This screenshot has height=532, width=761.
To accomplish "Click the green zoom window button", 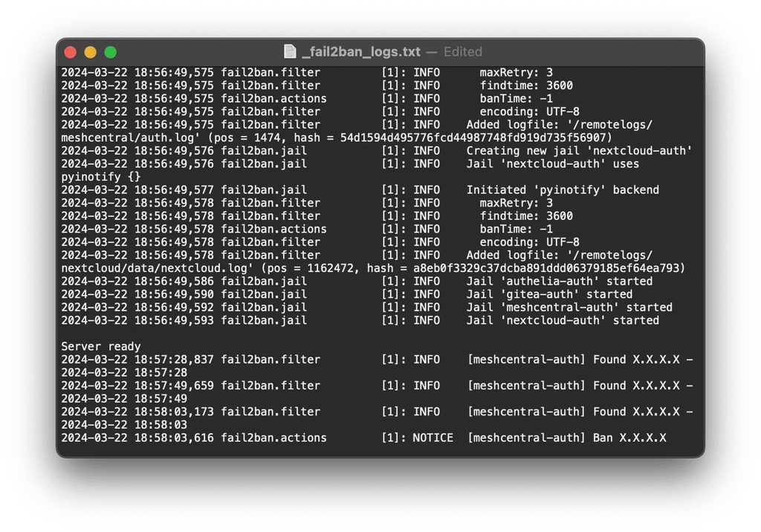I will point(111,52).
